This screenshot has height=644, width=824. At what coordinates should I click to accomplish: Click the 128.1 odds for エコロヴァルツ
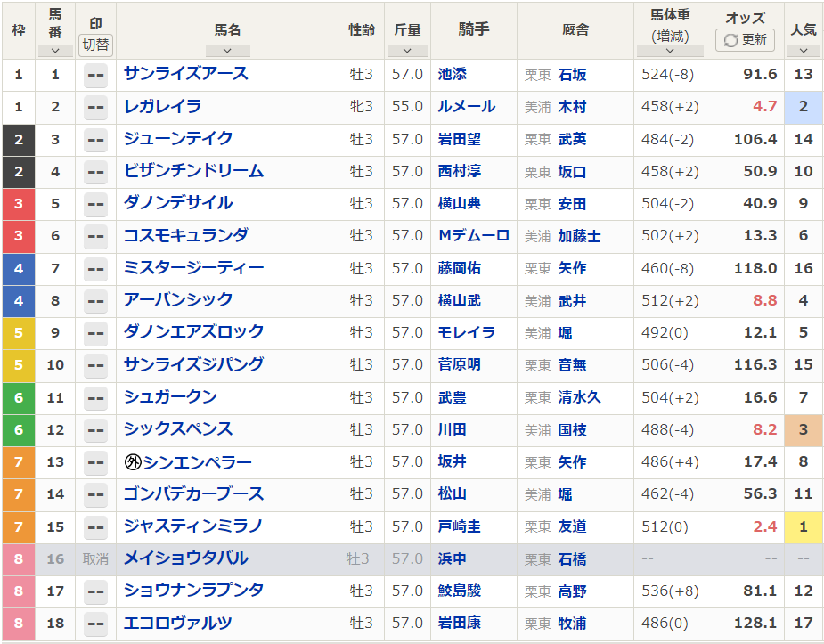coord(755,623)
